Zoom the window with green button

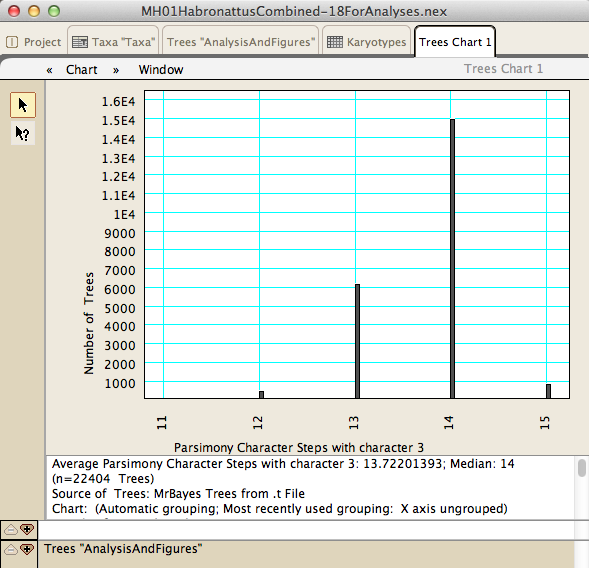pos(54,11)
